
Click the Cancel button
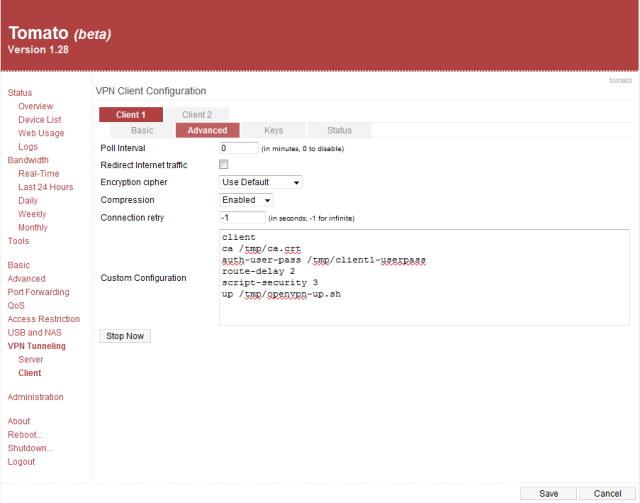click(x=607, y=494)
